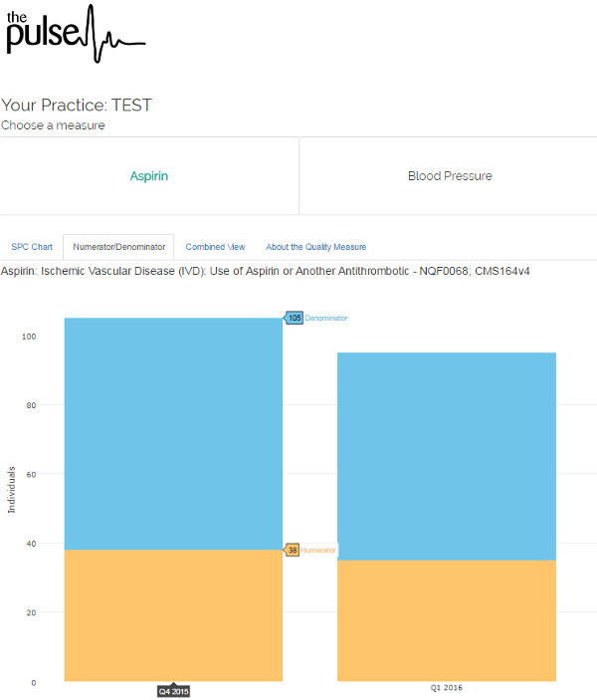The height and width of the screenshot is (700, 597).
Task: Open the About the Quality Measure tab
Action: pos(315,247)
